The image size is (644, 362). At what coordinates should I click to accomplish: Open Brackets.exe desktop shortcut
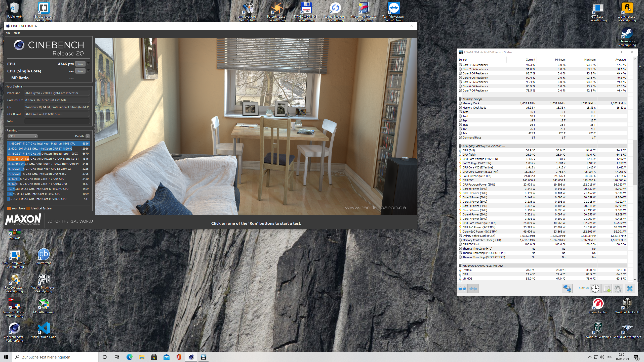point(44,12)
